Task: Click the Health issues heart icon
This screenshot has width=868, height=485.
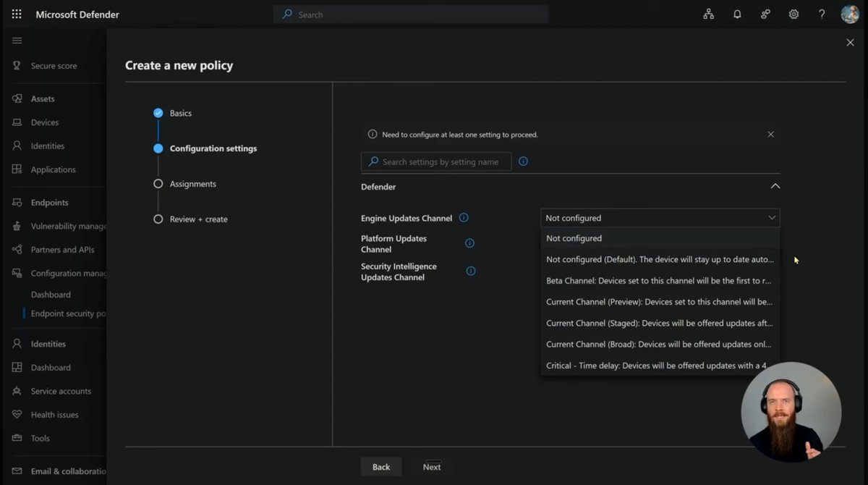Action: pos(17,415)
